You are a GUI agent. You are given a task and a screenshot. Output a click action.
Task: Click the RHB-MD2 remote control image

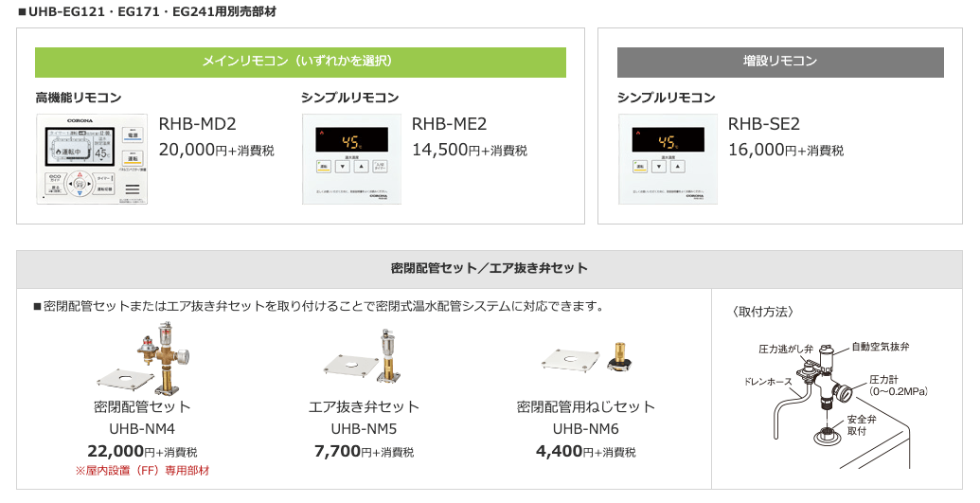click(92, 159)
